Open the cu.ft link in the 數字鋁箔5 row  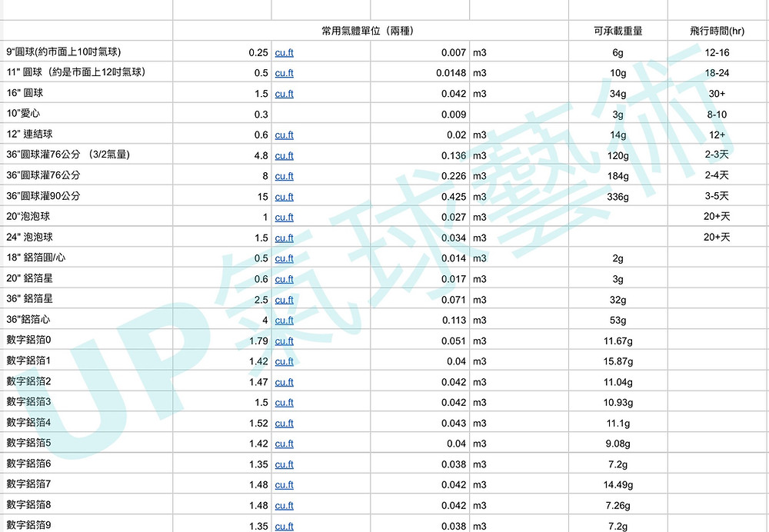pyautogui.click(x=284, y=444)
